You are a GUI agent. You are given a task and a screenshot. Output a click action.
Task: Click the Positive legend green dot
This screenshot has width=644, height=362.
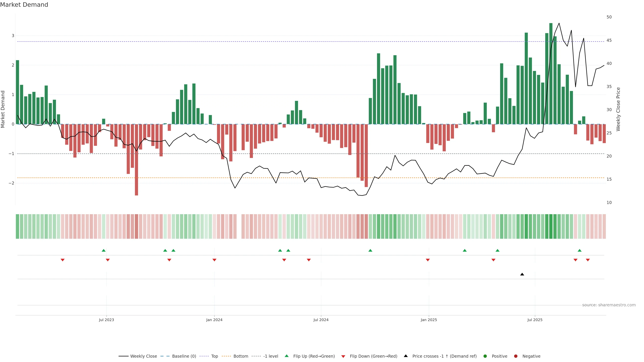(x=485, y=356)
